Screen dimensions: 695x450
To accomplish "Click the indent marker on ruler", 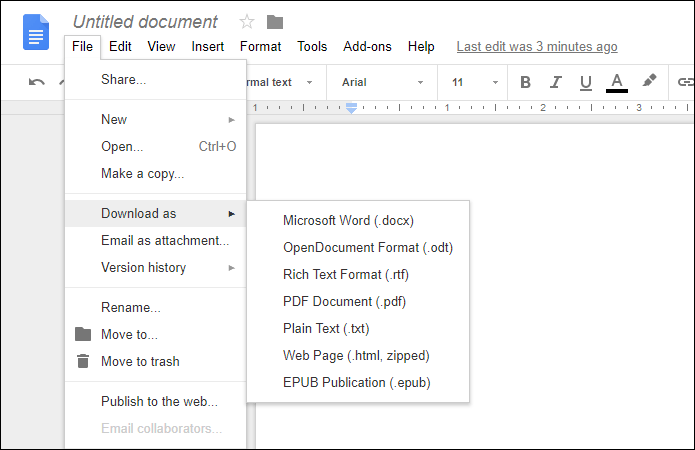I will pyautogui.click(x=351, y=108).
